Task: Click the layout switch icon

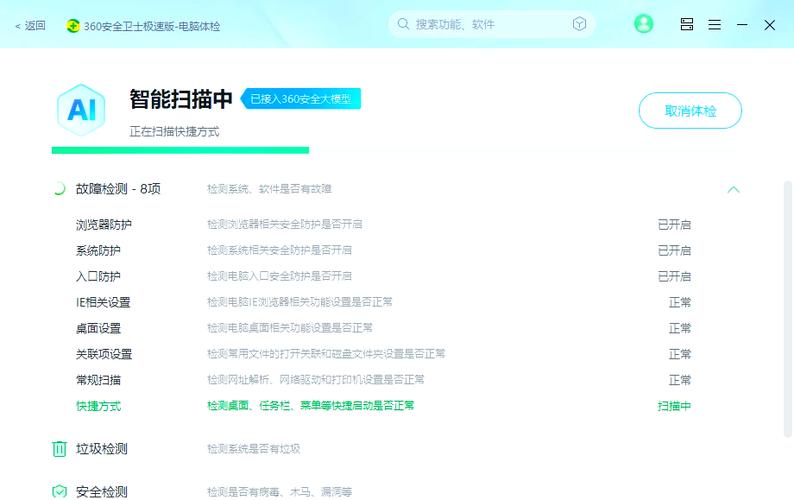Action: [x=687, y=24]
